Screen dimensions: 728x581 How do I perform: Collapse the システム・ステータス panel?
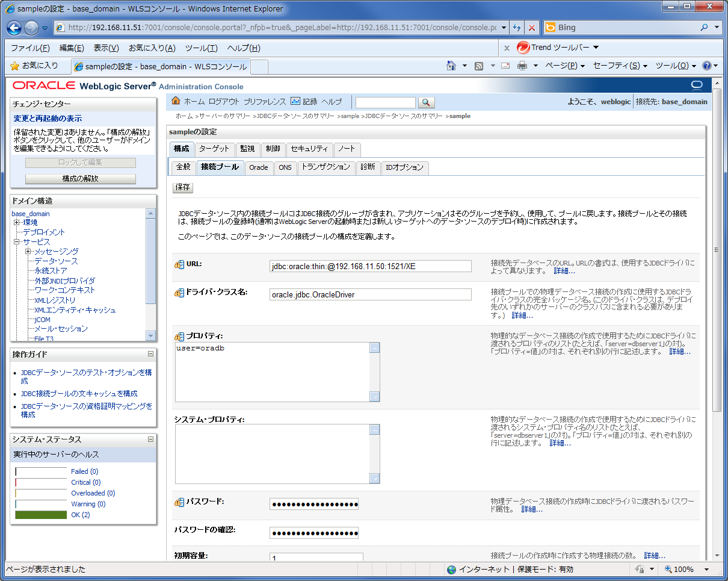click(x=150, y=440)
